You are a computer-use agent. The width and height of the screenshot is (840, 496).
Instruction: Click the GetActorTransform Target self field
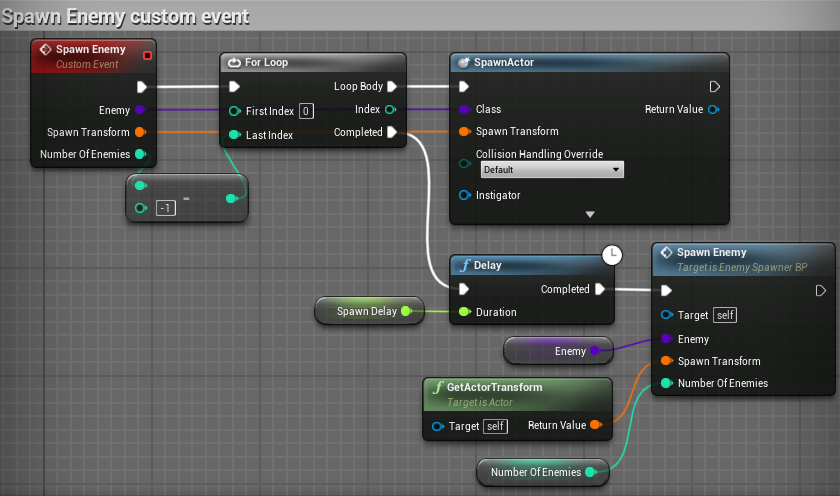point(494,426)
